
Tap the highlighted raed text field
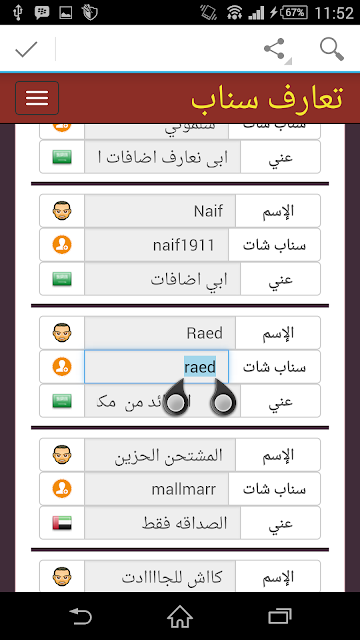pyautogui.click(x=156, y=367)
